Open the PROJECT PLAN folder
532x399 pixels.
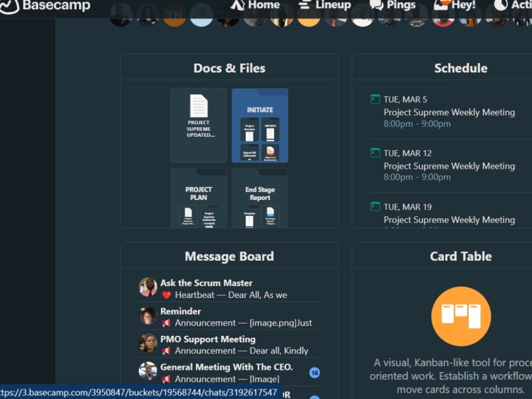[199, 198]
